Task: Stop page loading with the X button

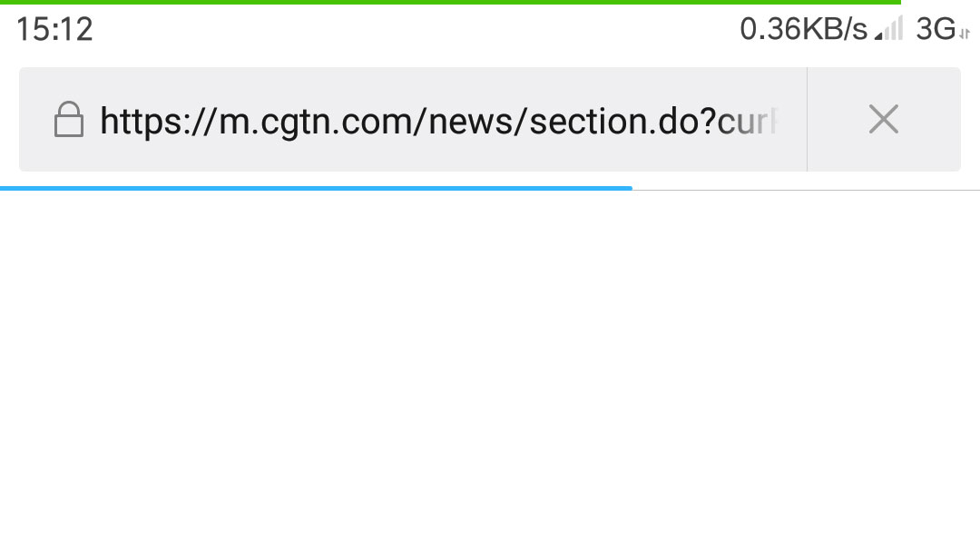Action: pyautogui.click(x=883, y=119)
